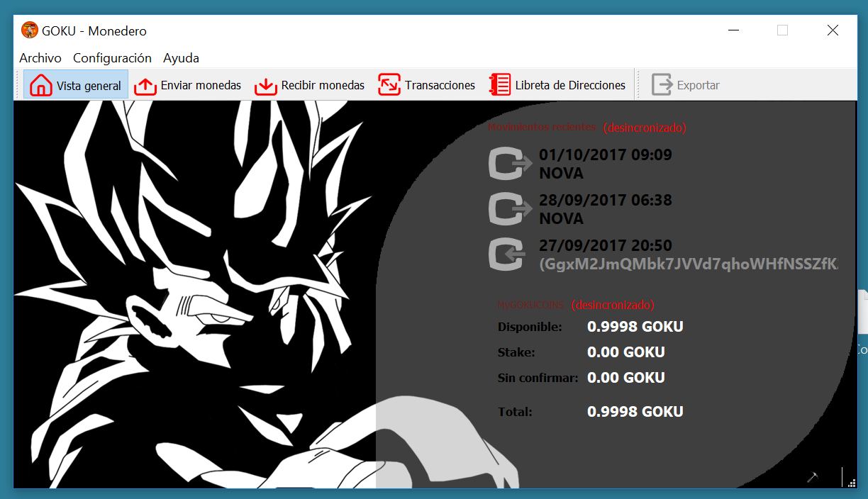Click the sent icon beside 28/09/2017 06:38
The image size is (868, 499).
[511, 208]
